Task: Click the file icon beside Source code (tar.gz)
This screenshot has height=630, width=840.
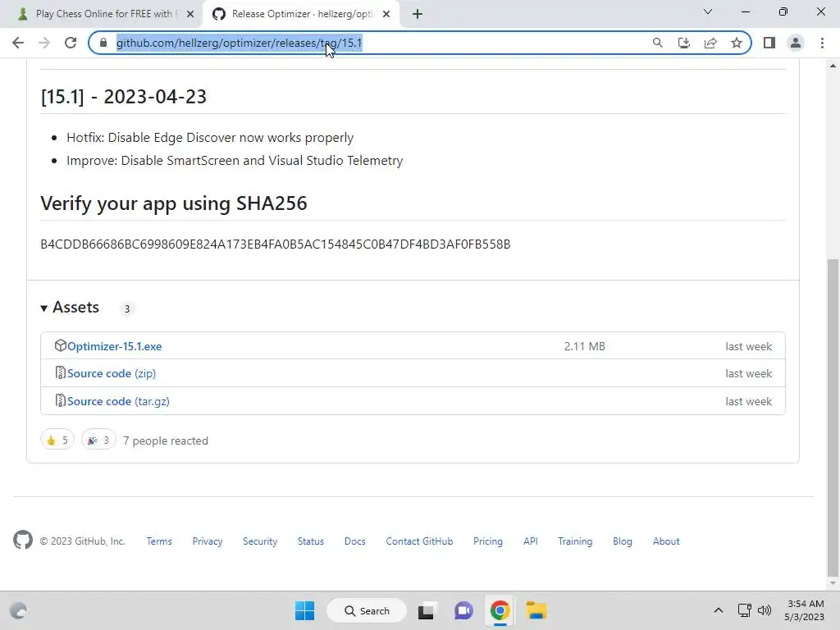Action: pos(60,400)
